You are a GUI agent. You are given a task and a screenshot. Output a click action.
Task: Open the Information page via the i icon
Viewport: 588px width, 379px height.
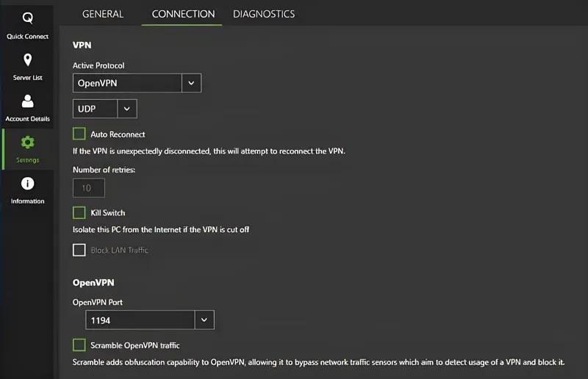pos(27,184)
